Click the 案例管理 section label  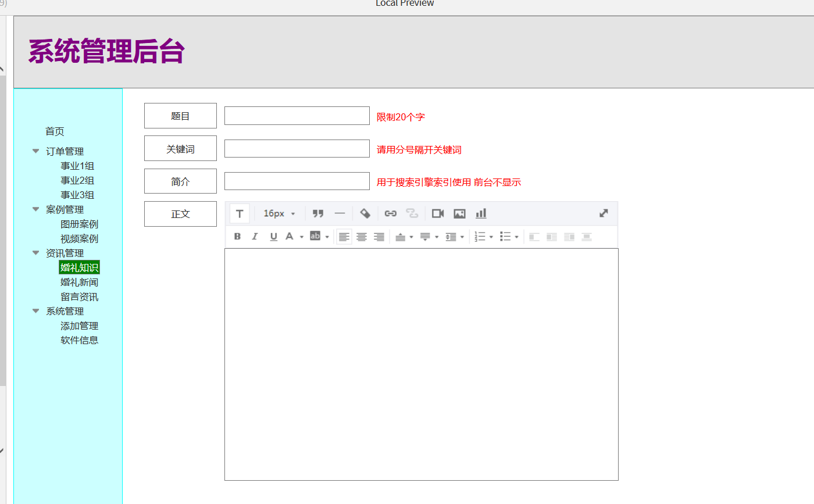pyautogui.click(x=65, y=209)
